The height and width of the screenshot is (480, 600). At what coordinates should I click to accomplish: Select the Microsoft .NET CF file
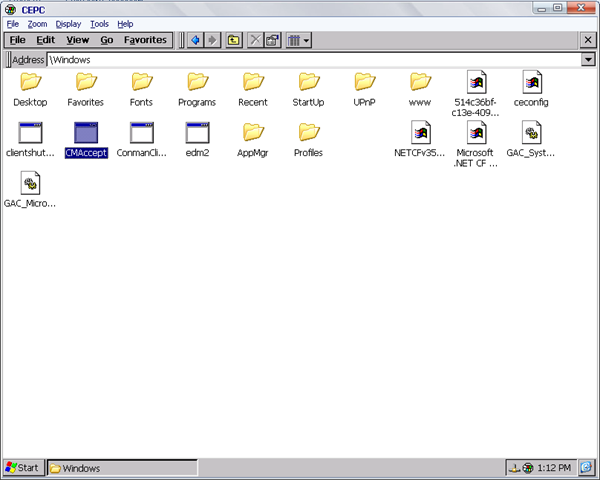click(x=475, y=144)
